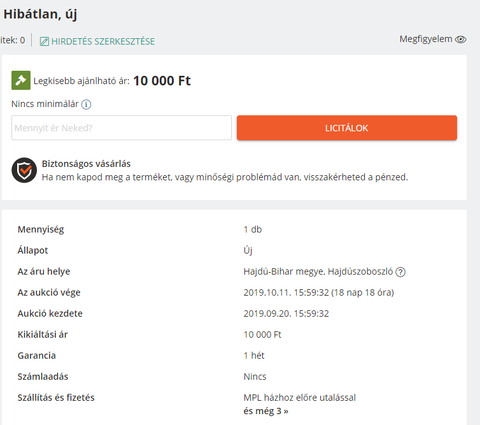Click the pencil edit icon beside HIRDETÉS SZERKESZTÉSE
Viewport: 480px width, 425px height.
(44, 42)
